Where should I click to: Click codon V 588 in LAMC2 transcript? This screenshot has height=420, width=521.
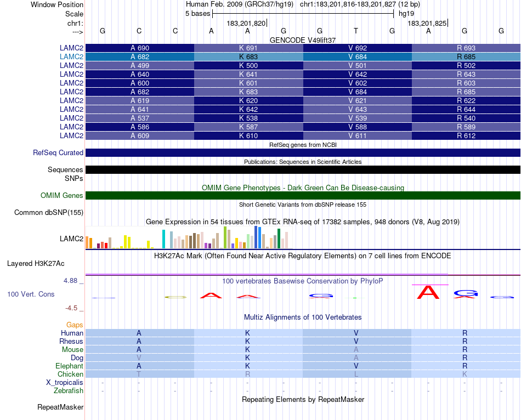point(357,127)
